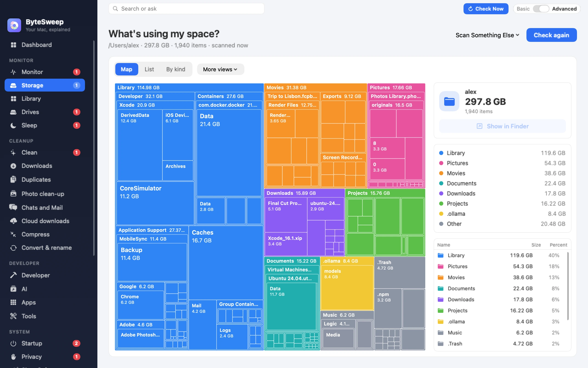This screenshot has width=588, height=368.
Task: Select Storage in the sidebar
Action: [x=45, y=85]
